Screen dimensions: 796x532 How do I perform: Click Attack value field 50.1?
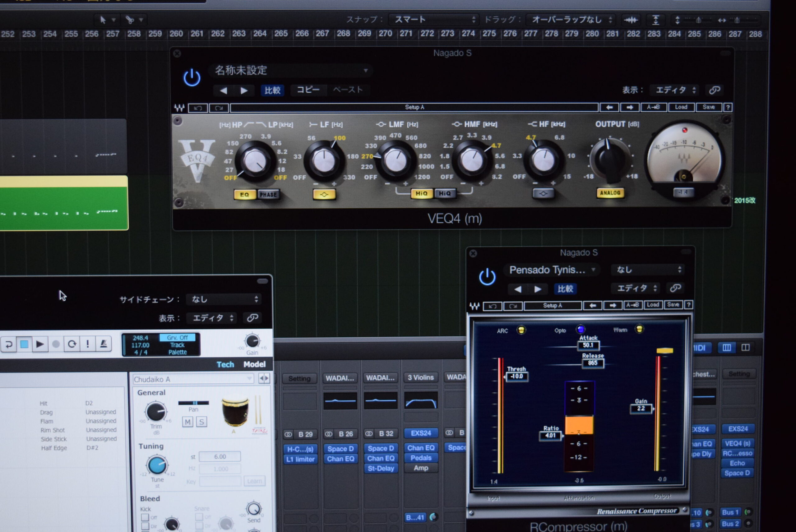[x=588, y=345]
